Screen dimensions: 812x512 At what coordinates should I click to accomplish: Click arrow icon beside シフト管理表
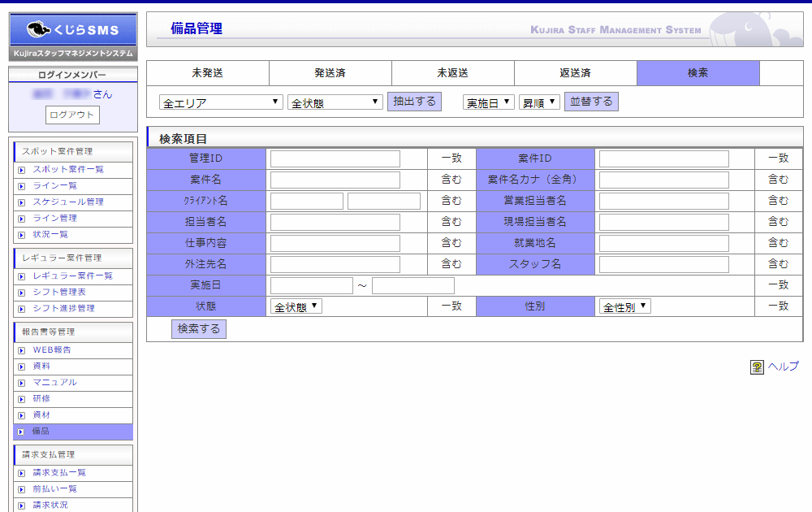click(22, 293)
